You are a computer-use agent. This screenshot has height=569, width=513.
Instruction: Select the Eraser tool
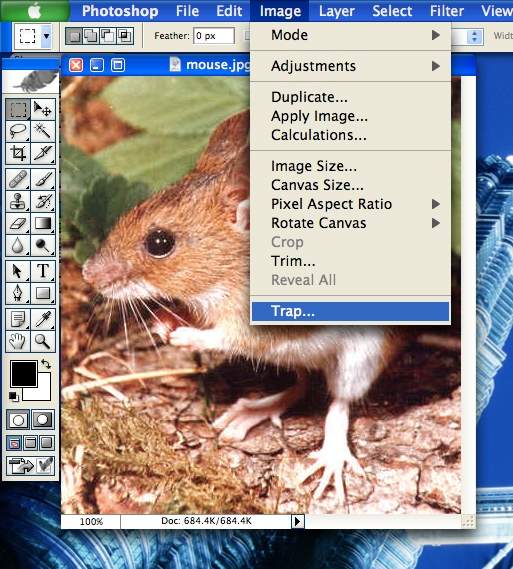18,223
